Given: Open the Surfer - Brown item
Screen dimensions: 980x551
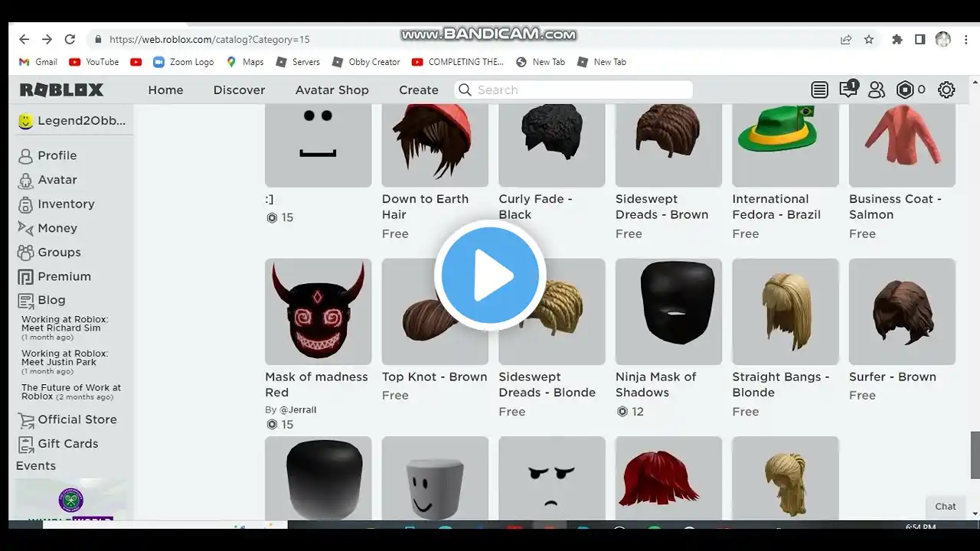Looking at the screenshot, I should tap(902, 331).
